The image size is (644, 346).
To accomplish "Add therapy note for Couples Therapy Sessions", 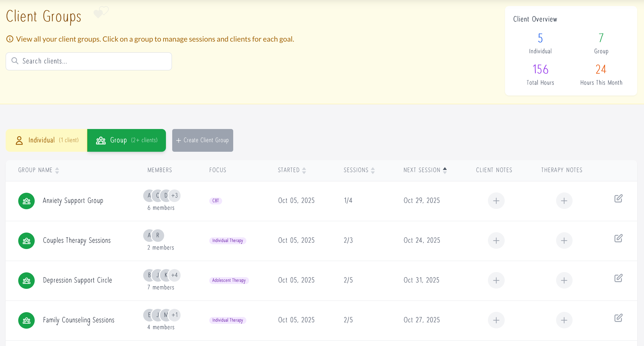I will click(x=564, y=241).
